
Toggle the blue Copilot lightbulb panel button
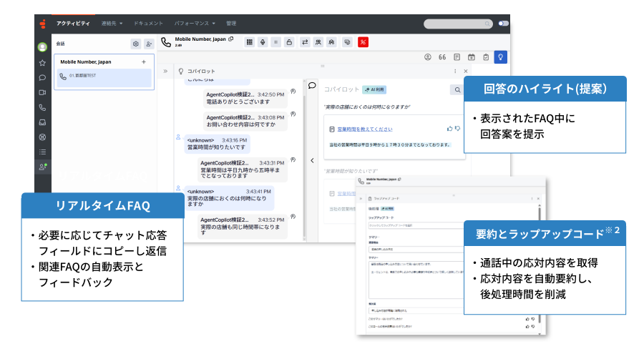tap(500, 57)
